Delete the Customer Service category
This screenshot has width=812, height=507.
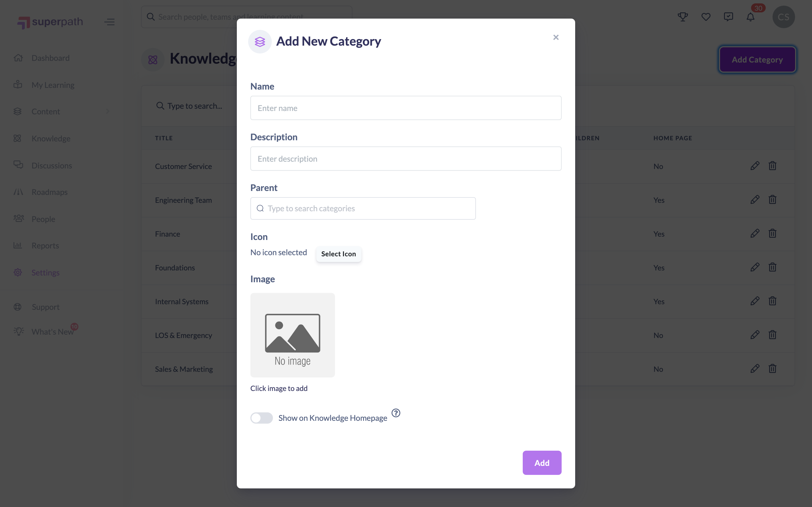click(773, 166)
